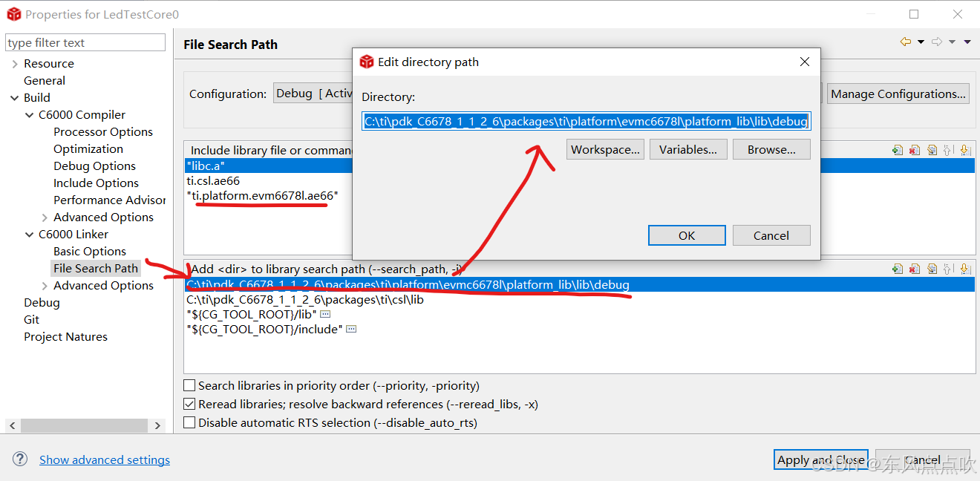Click Edit icon in library search path toolbar
The width and height of the screenshot is (980, 481).
click(x=932, y=269)
